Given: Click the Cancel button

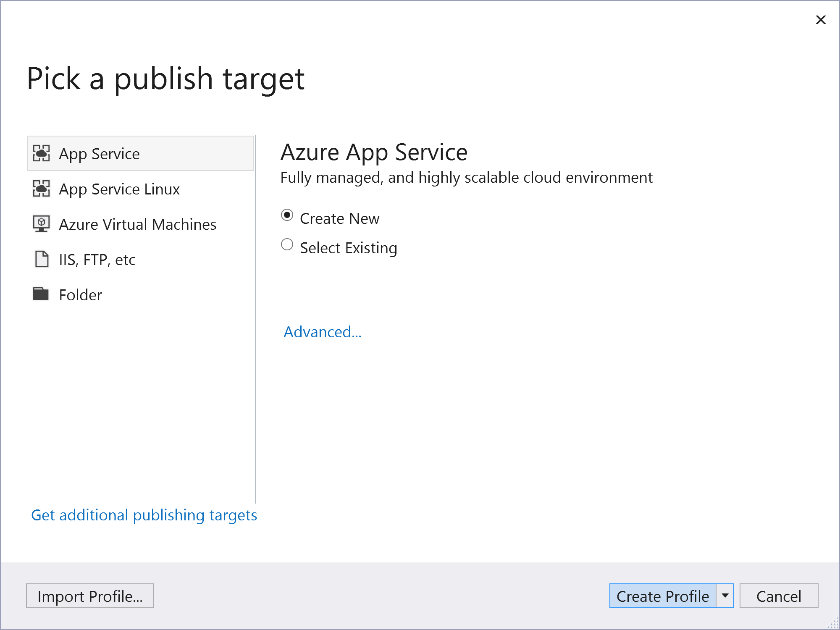Looking at the screenshot, I should coord(779,596).
